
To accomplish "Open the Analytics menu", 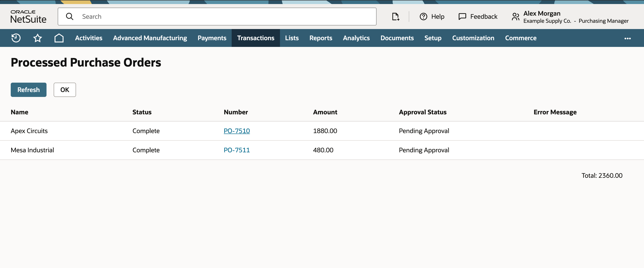I will point(356,38).
